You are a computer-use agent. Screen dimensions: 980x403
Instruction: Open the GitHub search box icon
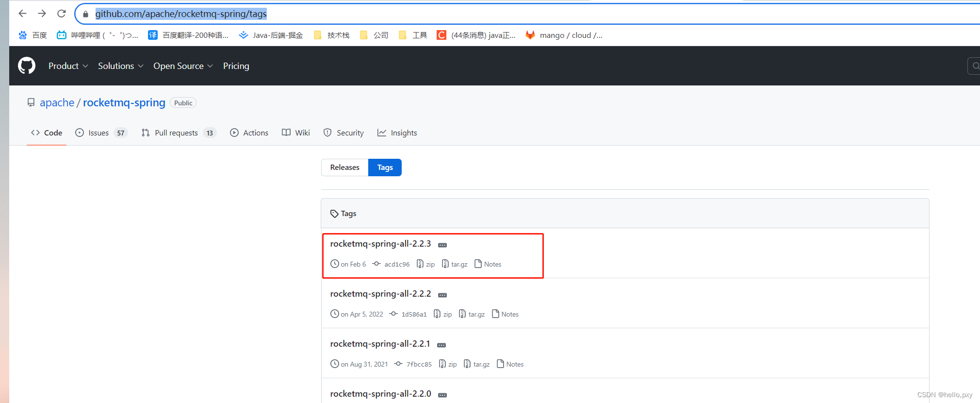(x=975, y=66)
